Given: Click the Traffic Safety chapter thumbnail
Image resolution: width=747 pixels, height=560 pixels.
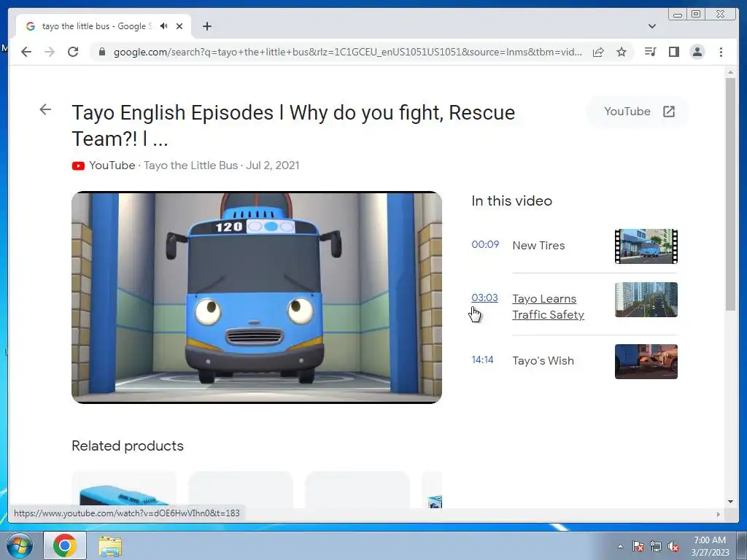Looking at the screenshot, I should (646, 300).
